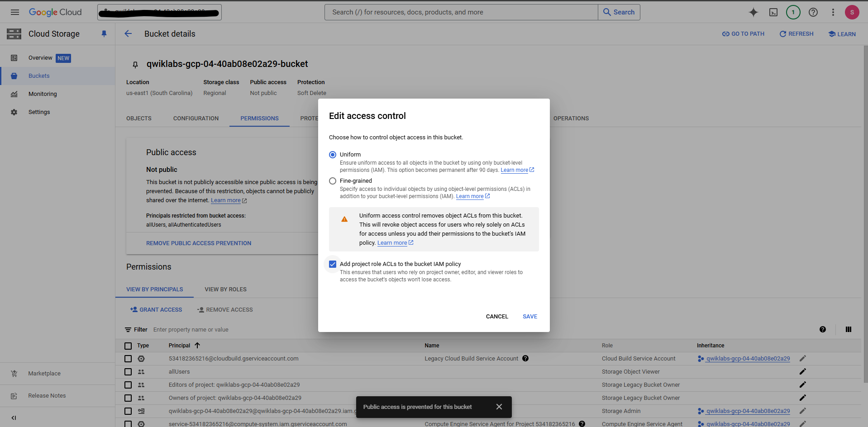Pin Cloud Storage product with pin icon

(x=104, y=34)
